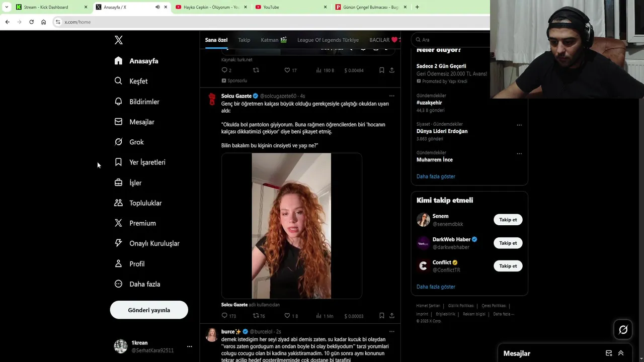Open options for Muharrem İnce trend
Screen dimensions: 644x362
point(519,153)
